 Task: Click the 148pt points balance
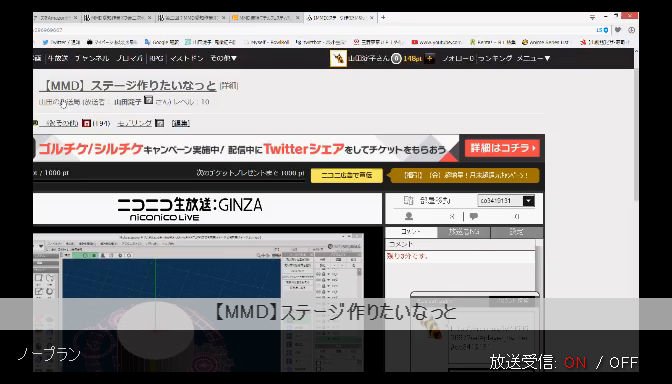click(x=412, y=58)
